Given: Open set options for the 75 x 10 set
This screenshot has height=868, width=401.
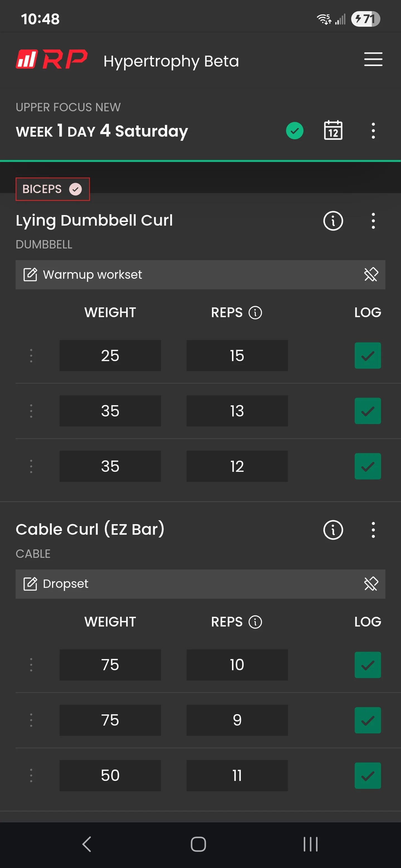Looking at the screenshot, I should pos(31,665).
